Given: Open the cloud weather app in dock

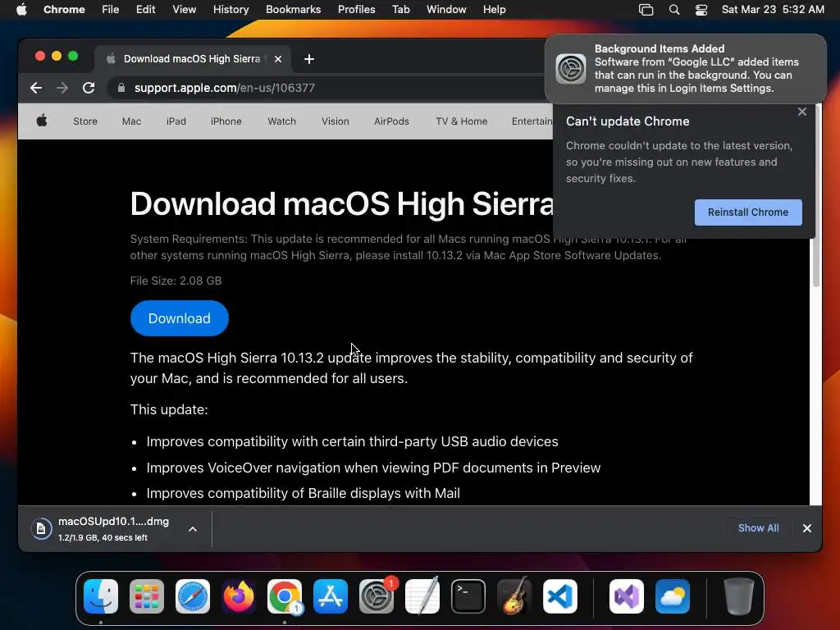Looking at the screenshot, I should pos(673,596).
